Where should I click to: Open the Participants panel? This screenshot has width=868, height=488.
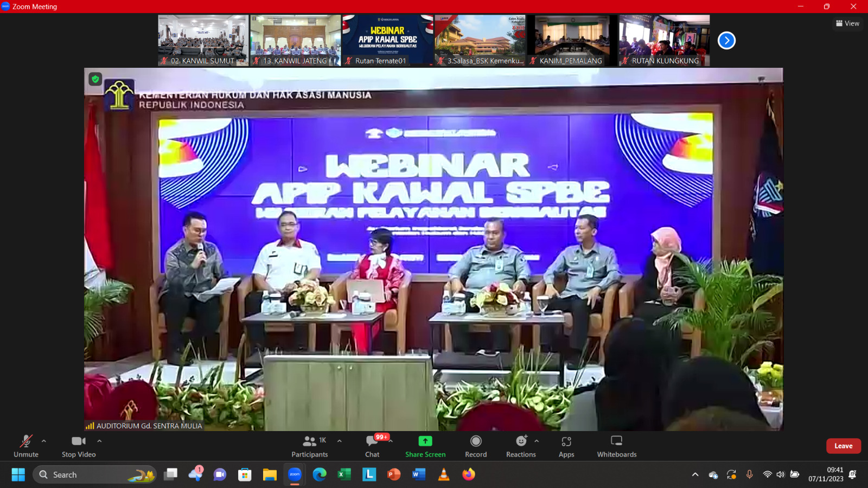310,446
